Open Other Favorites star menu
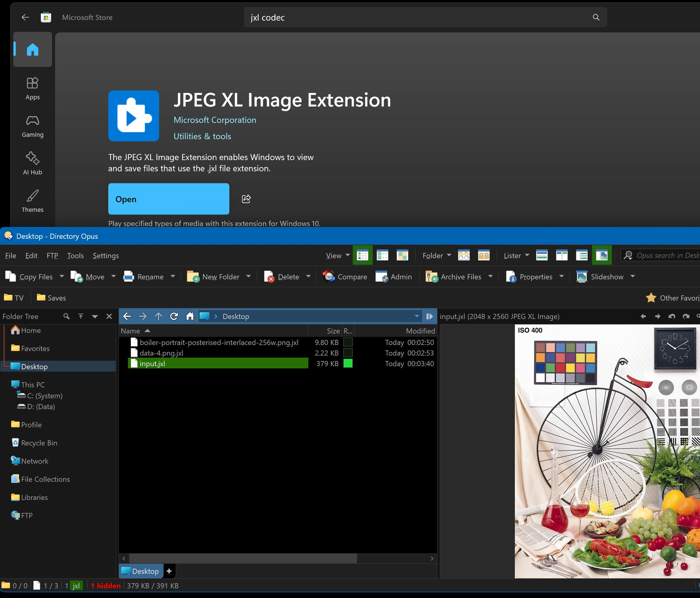The image size is (700, 598). click(672, 298)
